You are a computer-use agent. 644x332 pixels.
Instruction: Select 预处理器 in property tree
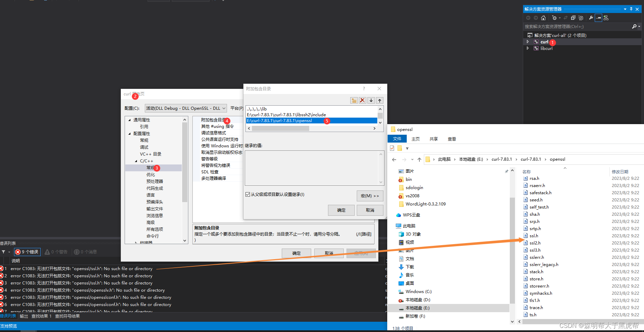coord(155,182)
